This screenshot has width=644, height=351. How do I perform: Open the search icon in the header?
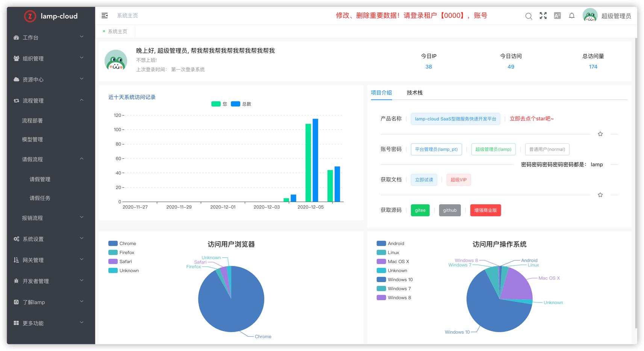(529, 16)
